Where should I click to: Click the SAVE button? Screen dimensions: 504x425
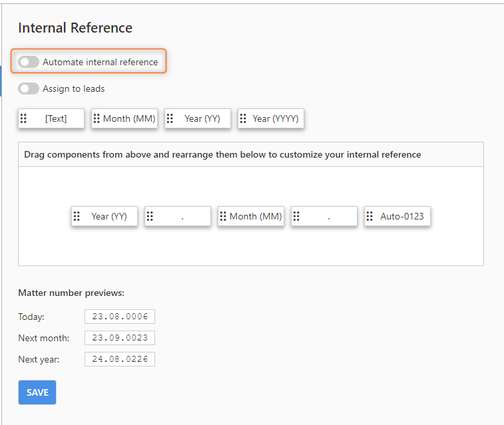37,392
